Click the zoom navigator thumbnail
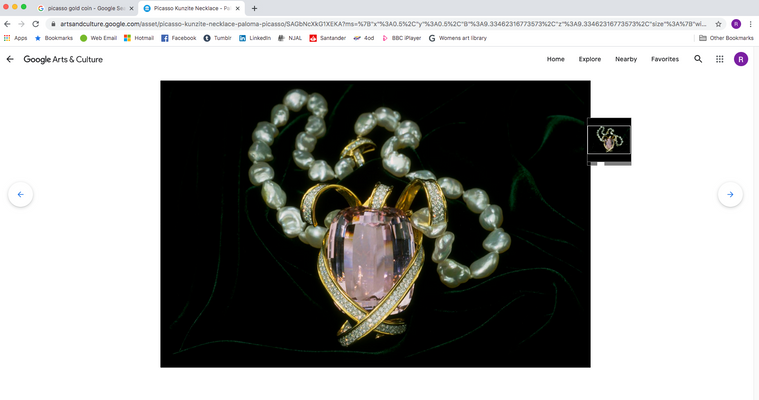The width and height of the screenshot is (759, 400). click(609, 141)
